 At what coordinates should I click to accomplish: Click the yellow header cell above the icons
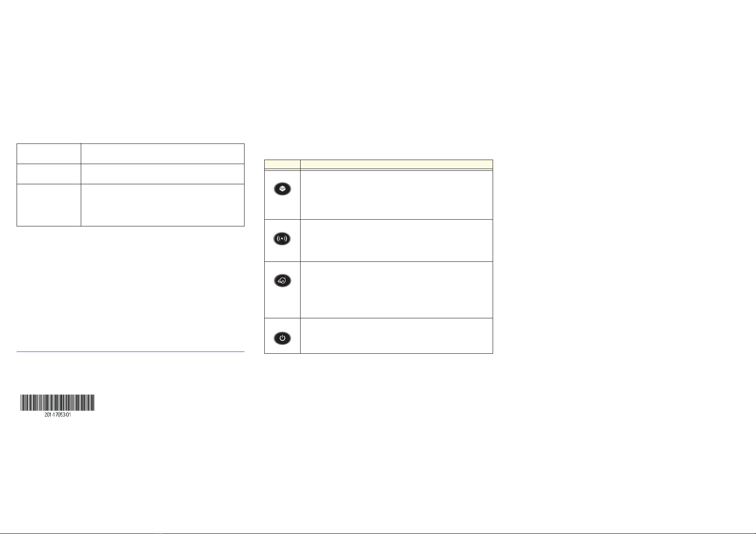tap(282, 164)
